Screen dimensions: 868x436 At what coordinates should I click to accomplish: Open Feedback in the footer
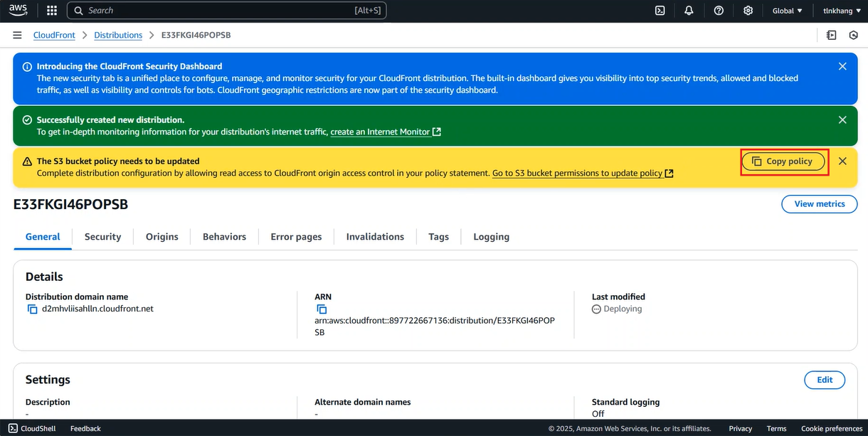[85, 428]
